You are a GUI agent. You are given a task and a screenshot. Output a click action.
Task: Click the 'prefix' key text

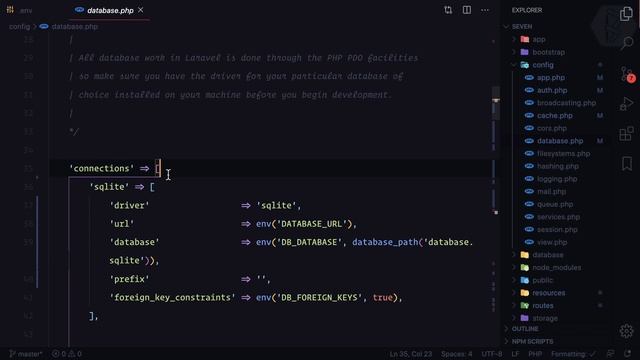pyautogui.click(x=129, y=279)
